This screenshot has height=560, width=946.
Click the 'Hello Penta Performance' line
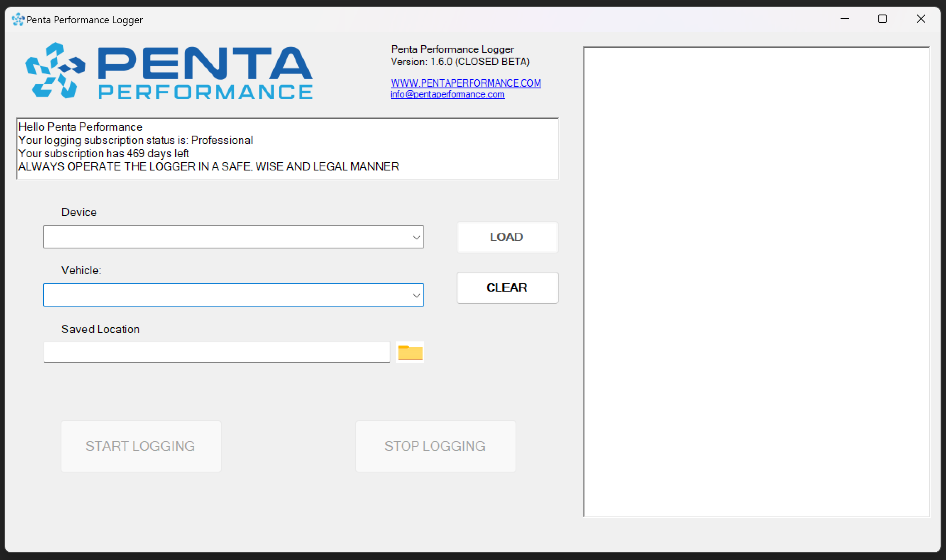tap(81, 127)
